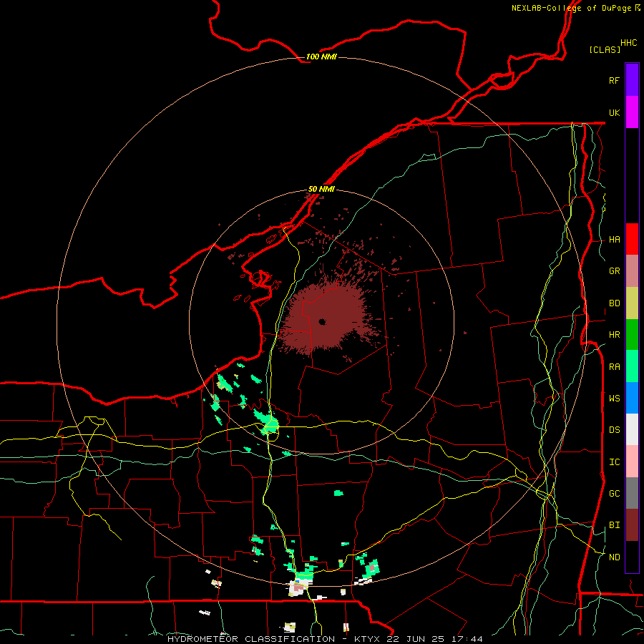Click the [CLAS] legend header

pyautogui.click(x=605, y=49)
